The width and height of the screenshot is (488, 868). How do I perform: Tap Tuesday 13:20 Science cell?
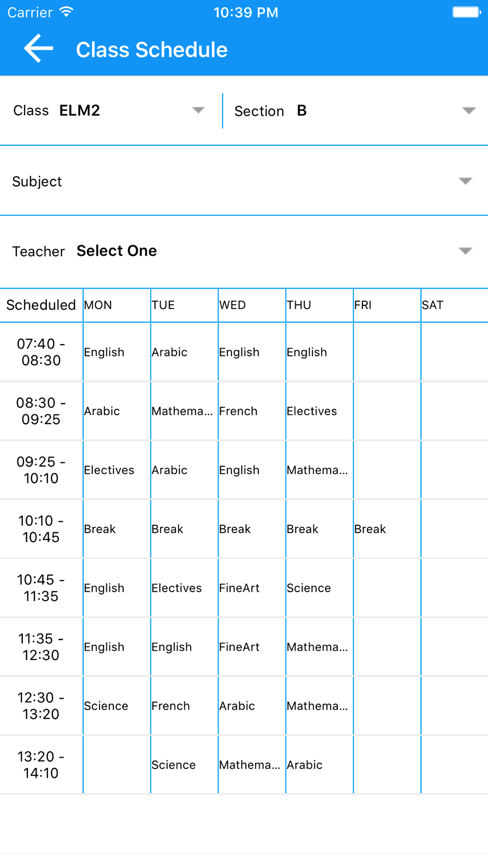[x=184, y=765]
